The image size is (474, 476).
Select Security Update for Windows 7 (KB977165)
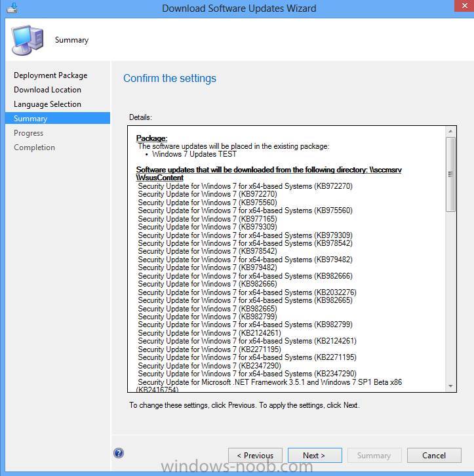tap(208, 219)
